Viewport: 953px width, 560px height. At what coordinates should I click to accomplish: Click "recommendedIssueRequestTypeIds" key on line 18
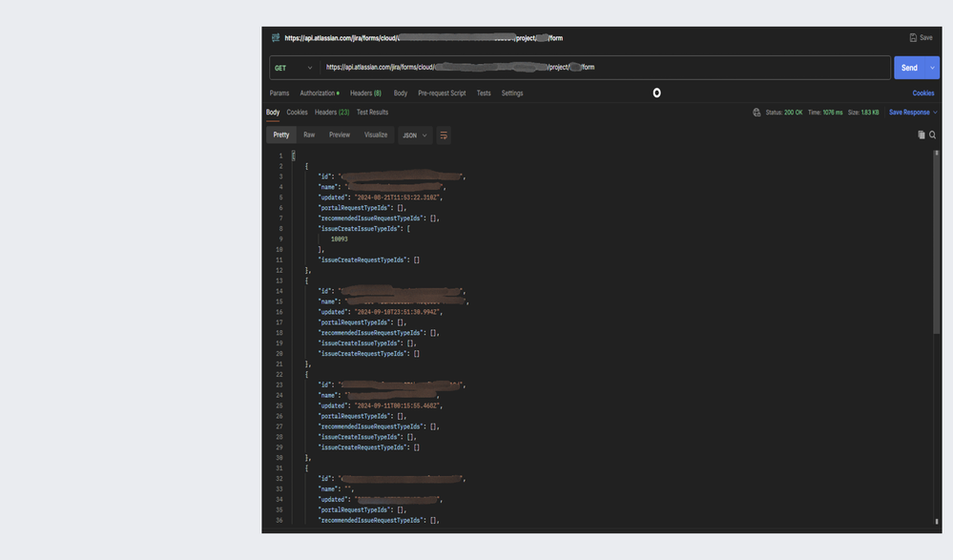tap(371, 333)
